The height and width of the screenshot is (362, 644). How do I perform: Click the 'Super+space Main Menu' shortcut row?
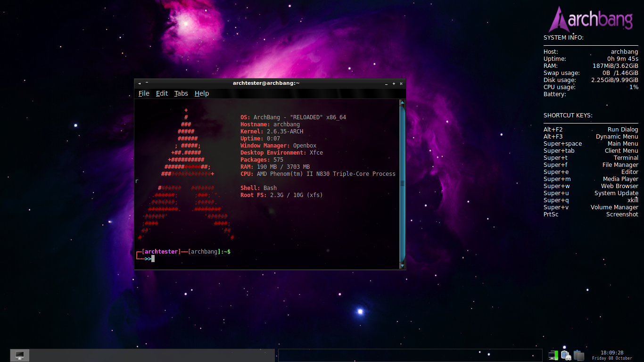pos(591,144)
